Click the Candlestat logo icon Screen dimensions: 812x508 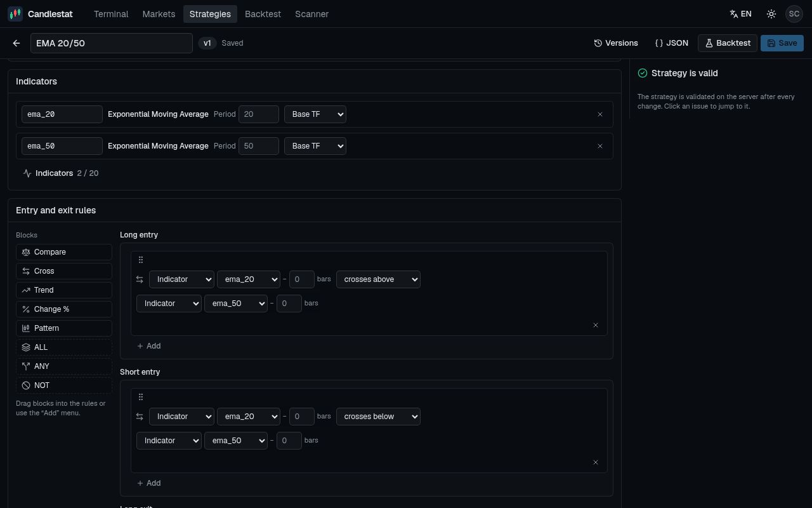point(15,14)
